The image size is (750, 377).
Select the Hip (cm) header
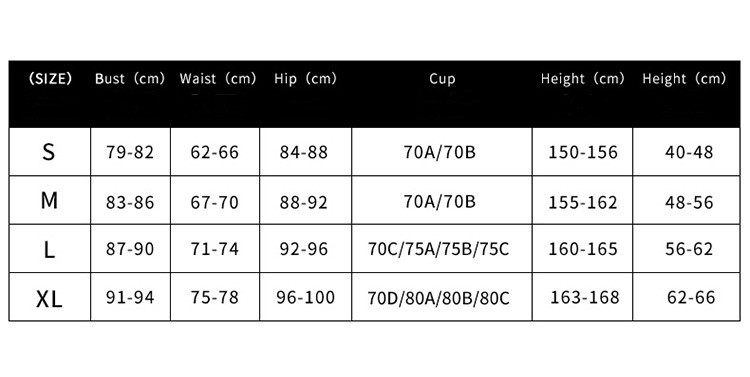tap(305, 79)
